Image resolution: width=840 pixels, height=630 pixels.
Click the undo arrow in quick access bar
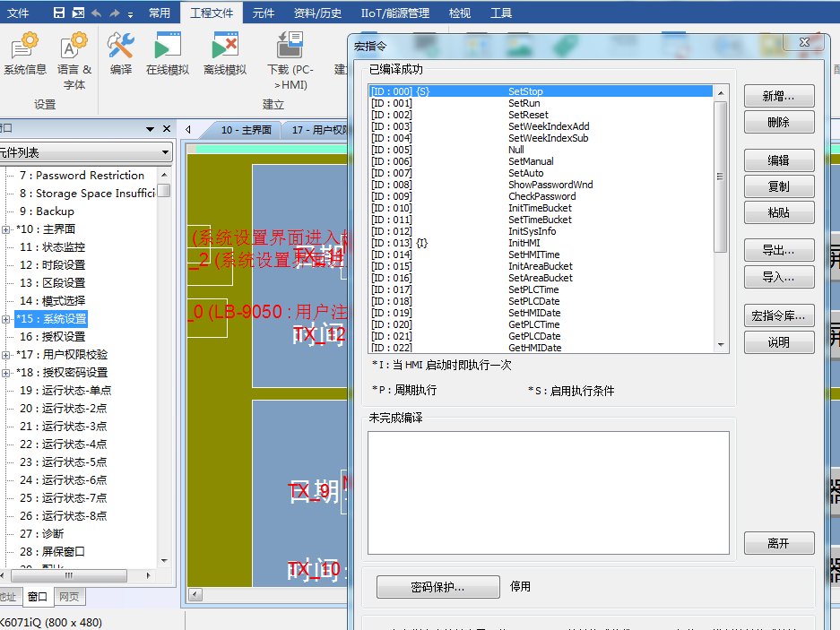97,13
